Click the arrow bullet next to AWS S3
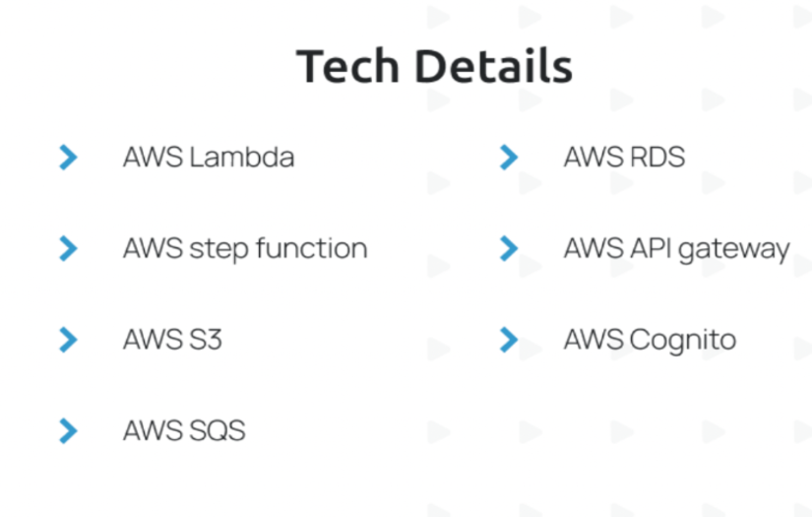 coord(68,340)
